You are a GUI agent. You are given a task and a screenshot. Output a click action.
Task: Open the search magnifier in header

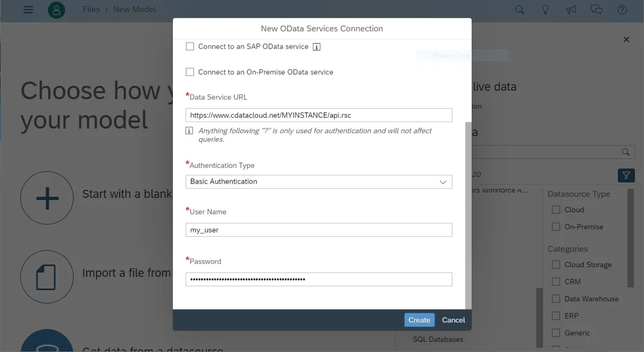(x=520, y=10)
